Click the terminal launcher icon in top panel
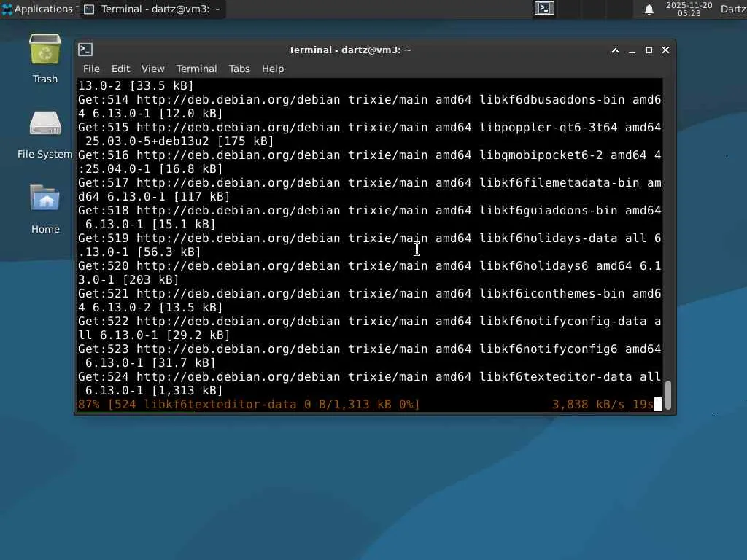This screenshot has height=560, width=747. (x=544, y=9)
